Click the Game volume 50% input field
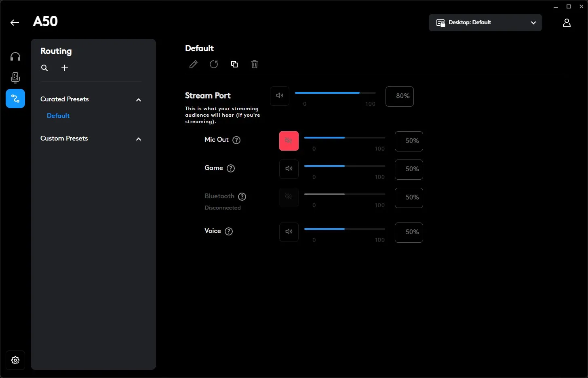This screenshot has width=588, height=378. [409, 169]
